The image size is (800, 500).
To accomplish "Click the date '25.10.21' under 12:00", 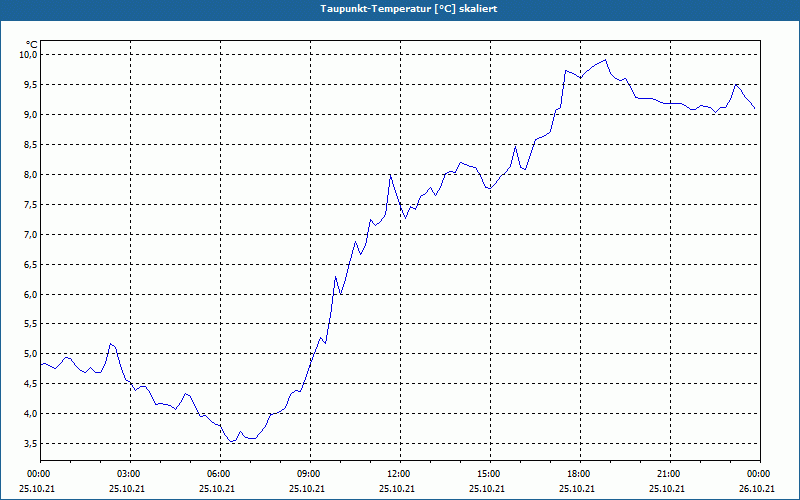I will tap(397, 488).
